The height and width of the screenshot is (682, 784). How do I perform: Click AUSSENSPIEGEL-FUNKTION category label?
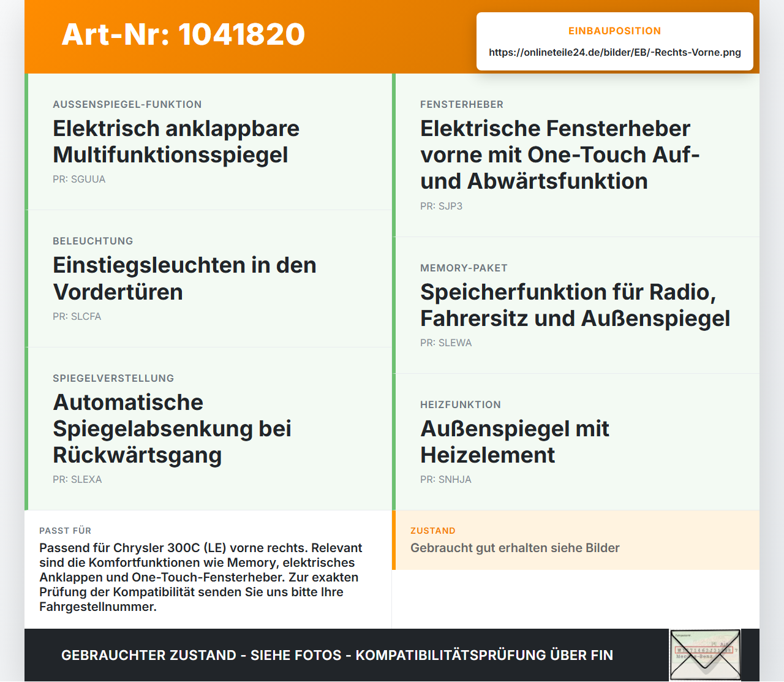coord(127,104)
